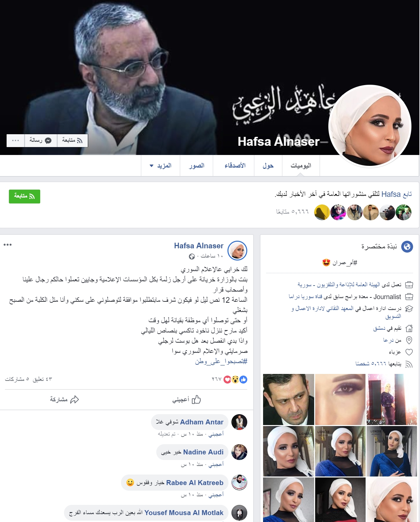This screenshot has height=522, width=420.
Task: Open the man in suit photo thumbnail
Action: click(x=288, y=399)
